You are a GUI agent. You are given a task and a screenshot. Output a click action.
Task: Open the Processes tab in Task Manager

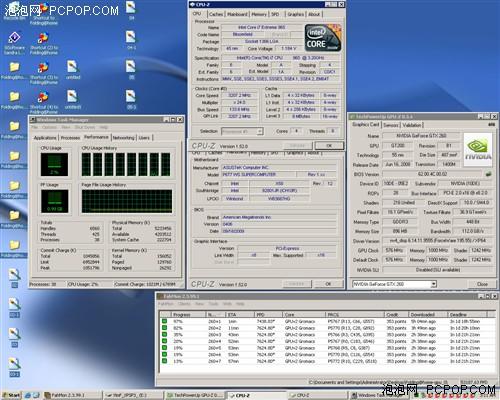70,138
